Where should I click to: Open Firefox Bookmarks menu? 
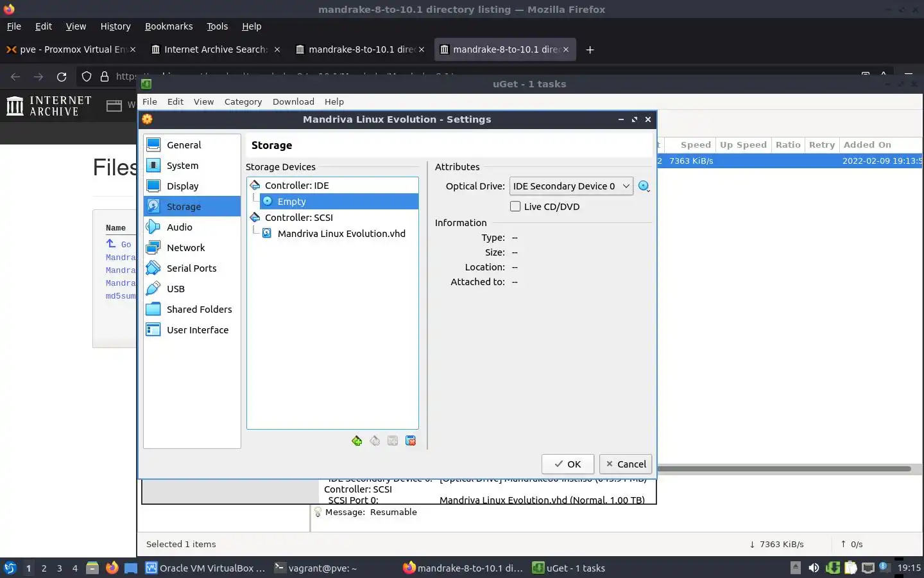click(169, 26)
